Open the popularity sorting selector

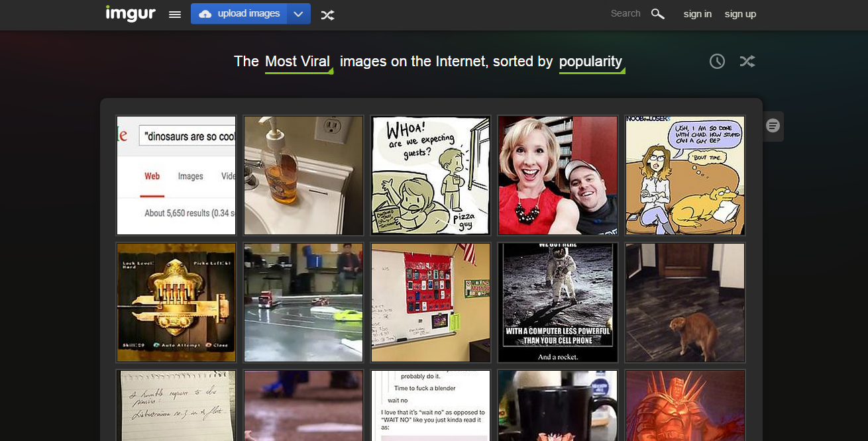590,61
